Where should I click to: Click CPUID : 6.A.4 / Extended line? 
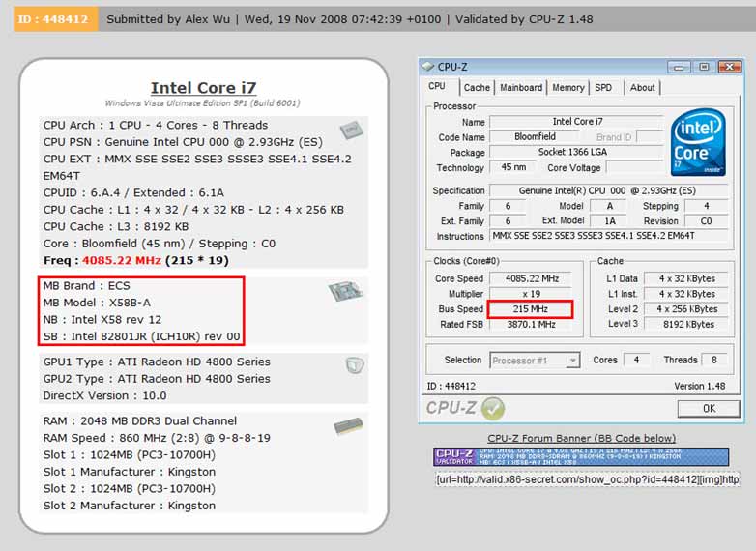click(x=133, y=192)
